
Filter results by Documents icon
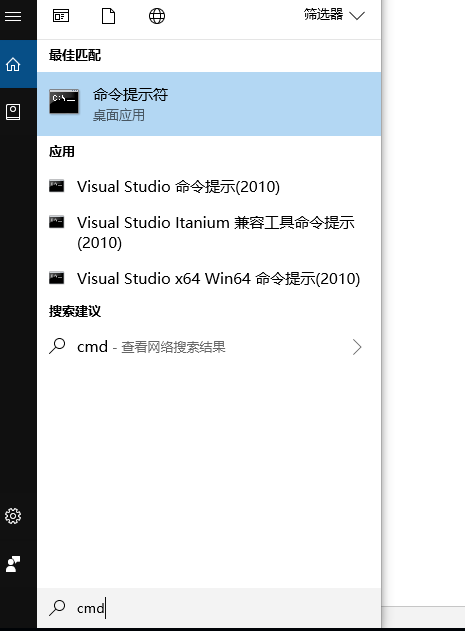[108, 16]
